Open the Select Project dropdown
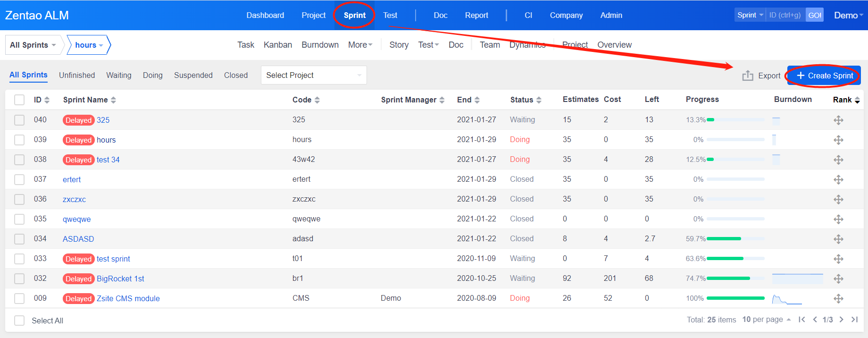 tap(314, 75)
